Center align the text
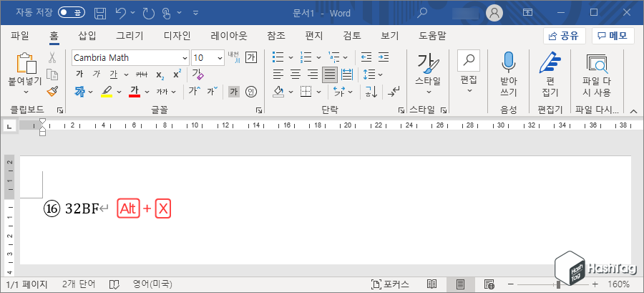Viewport: 644px width, 293px height. click(x=296, y=75)
